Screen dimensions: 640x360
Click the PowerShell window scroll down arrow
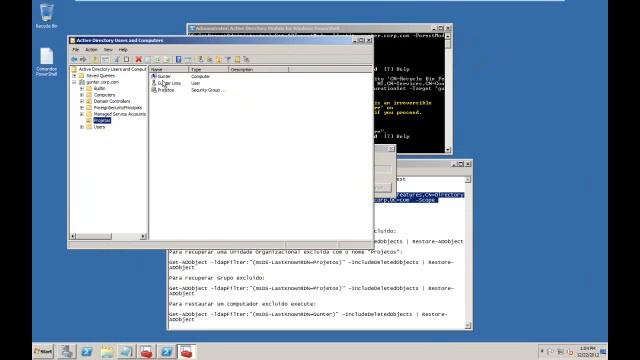448,150
